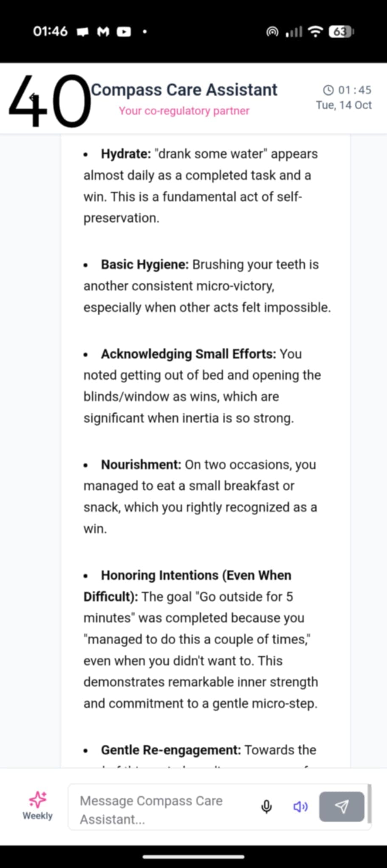
Task: Toggle the speaker read-aloud icon
Action: pyautogui.click(x=300, y=807)
